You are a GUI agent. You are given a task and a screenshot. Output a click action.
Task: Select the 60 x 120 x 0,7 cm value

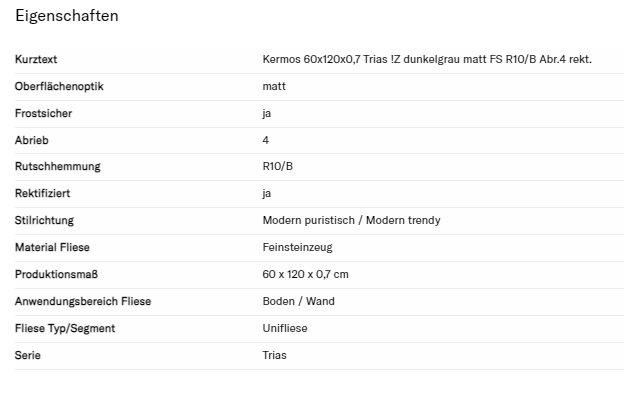point(305,274)
